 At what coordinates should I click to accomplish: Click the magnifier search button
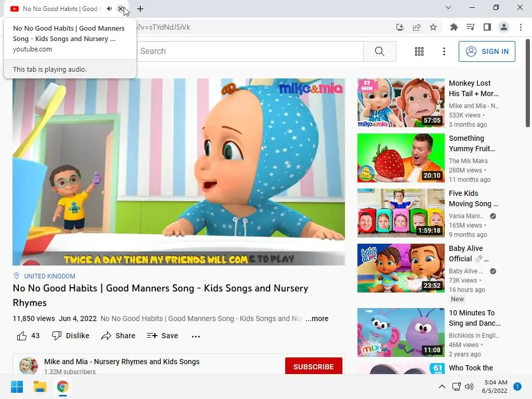click(380, 51)
